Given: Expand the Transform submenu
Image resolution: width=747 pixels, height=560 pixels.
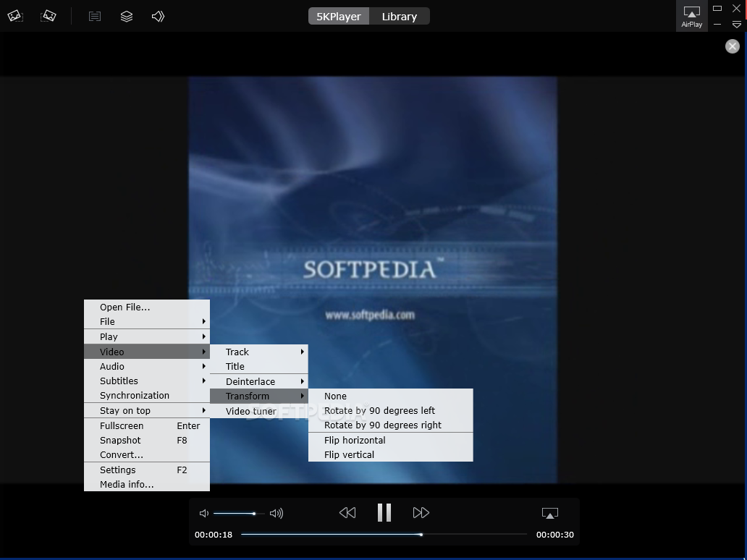Looking at the screenshot, I should (x=259, y=396).
